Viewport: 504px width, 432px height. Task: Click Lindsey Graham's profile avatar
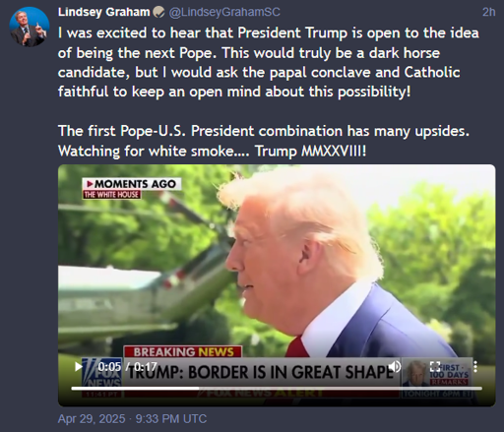pyautogui.click(x=30, y=27)
